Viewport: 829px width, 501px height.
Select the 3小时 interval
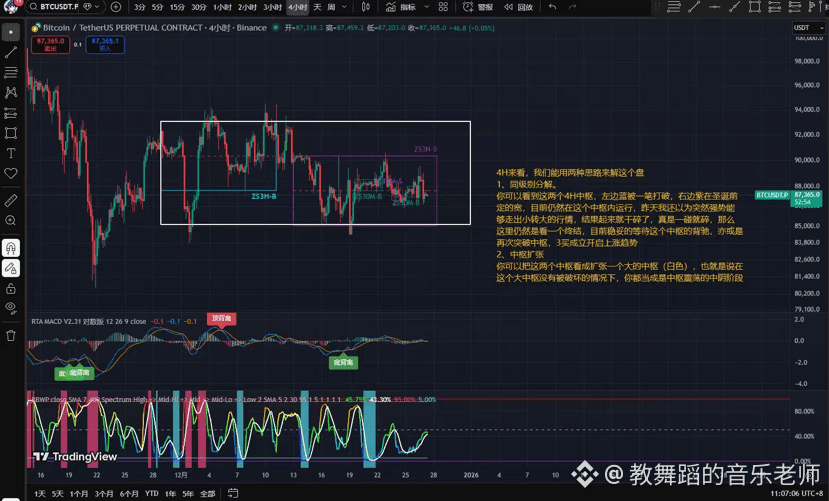click(272, 7)
